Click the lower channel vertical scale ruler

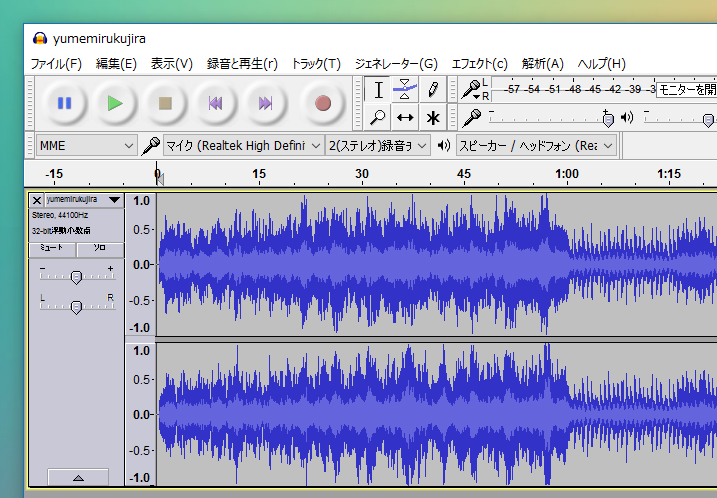(140, 414)
